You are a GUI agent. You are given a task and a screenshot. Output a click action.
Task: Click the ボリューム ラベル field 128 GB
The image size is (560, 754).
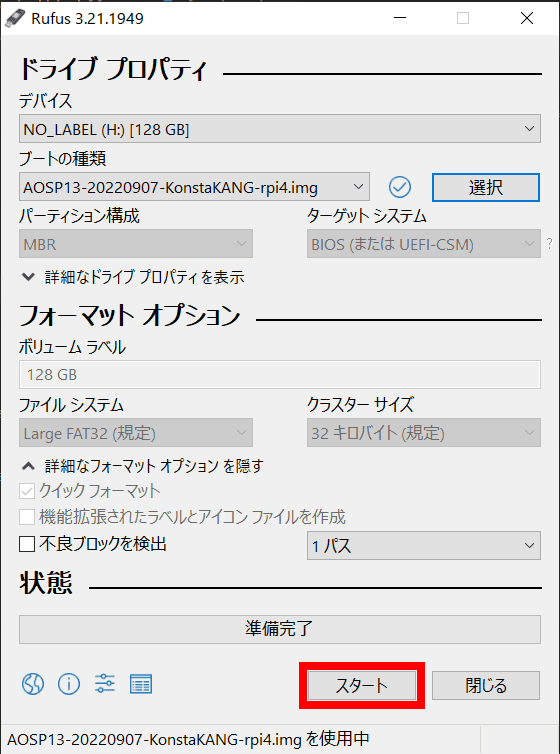pos(280,374)
